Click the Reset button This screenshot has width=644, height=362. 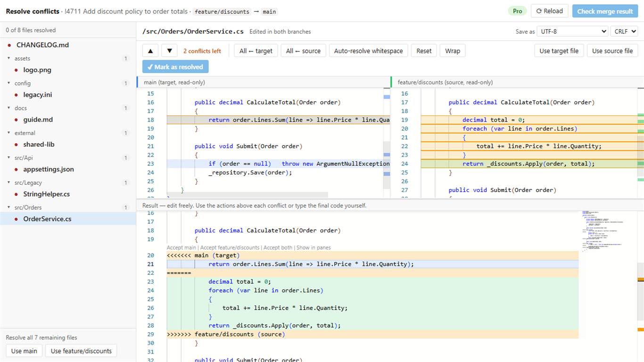coord(424,51)
